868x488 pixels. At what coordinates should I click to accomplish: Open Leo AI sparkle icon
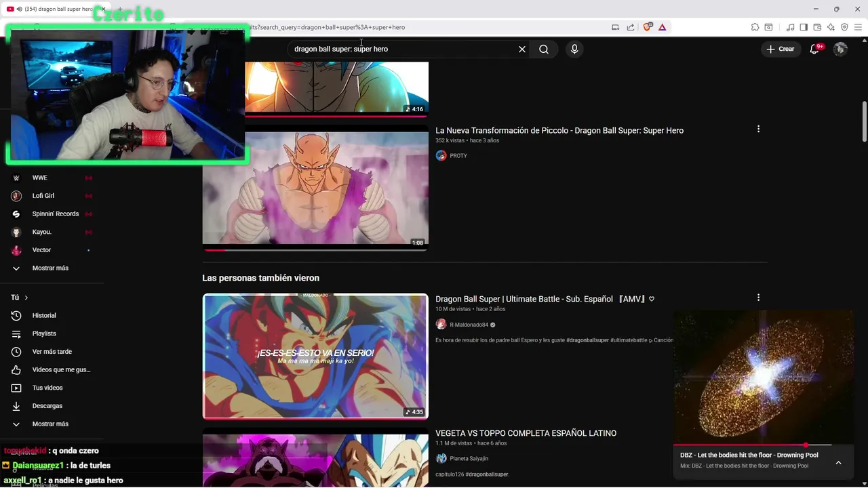click(x=831, y=27)
